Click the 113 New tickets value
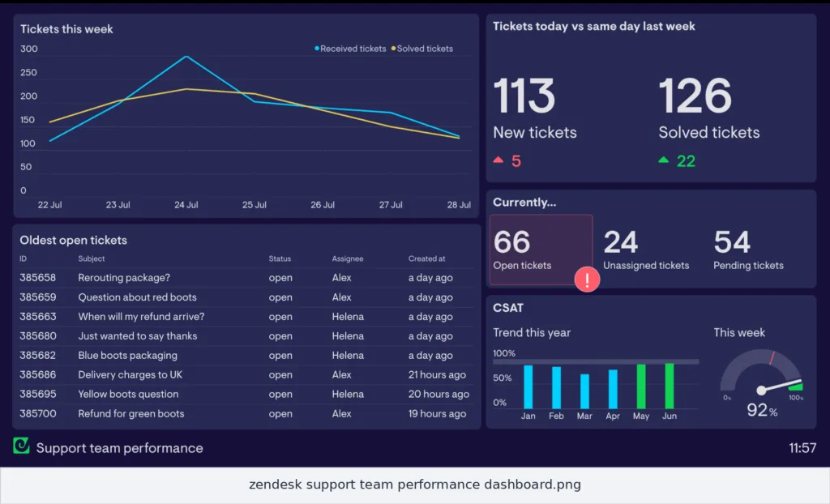Image resolution: width=830 pixels, height=504 pixels. click(524, 96)
